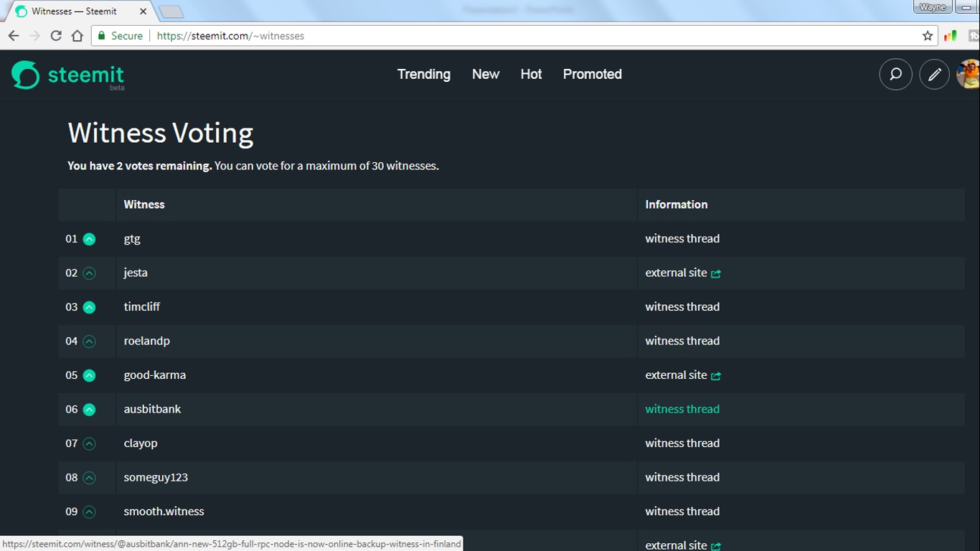Open the jesta witness profile
This screenshot has height=551, width=980.
coord(136,273)
